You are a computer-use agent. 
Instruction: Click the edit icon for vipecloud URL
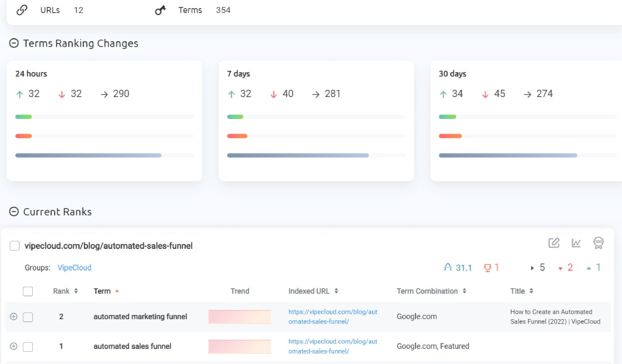pos(554,243)
